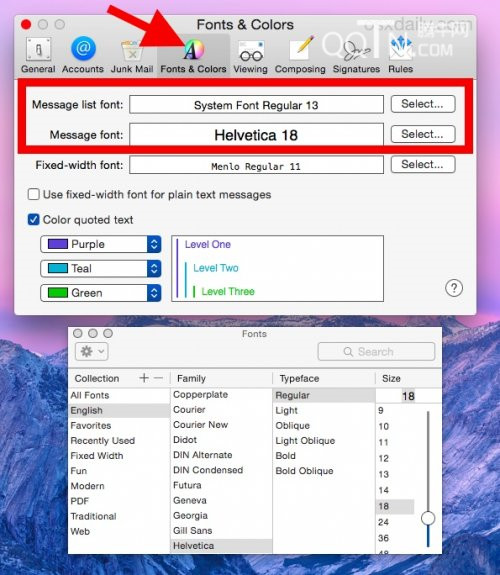
Task: Click the Message font Helvetica 18 display
Action: pos(256,135)
